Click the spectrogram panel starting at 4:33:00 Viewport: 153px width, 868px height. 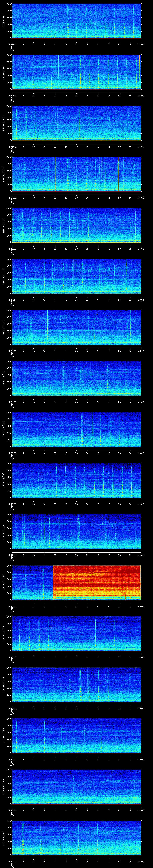[x=76, y=123]
